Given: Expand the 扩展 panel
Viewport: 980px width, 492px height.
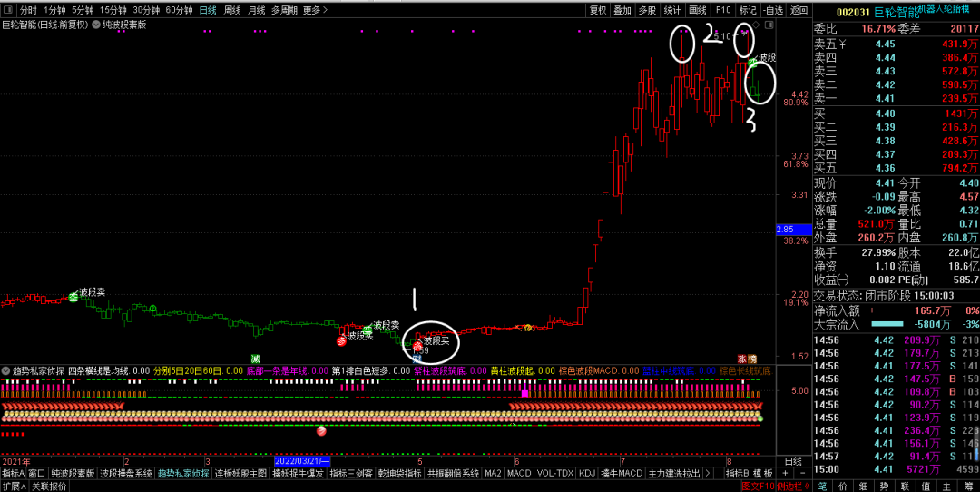Looking at the screenshot, I should point(13,486).
